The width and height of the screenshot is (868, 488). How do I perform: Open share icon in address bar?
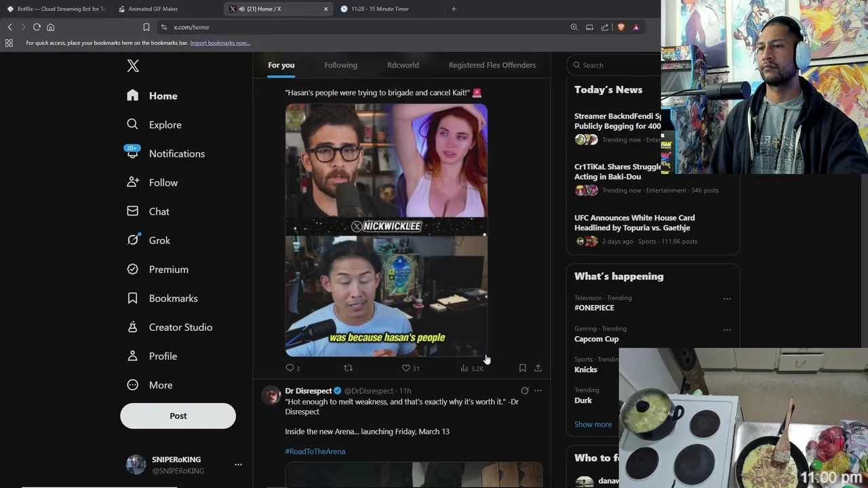pyautogui.click(x=605, y=27)
